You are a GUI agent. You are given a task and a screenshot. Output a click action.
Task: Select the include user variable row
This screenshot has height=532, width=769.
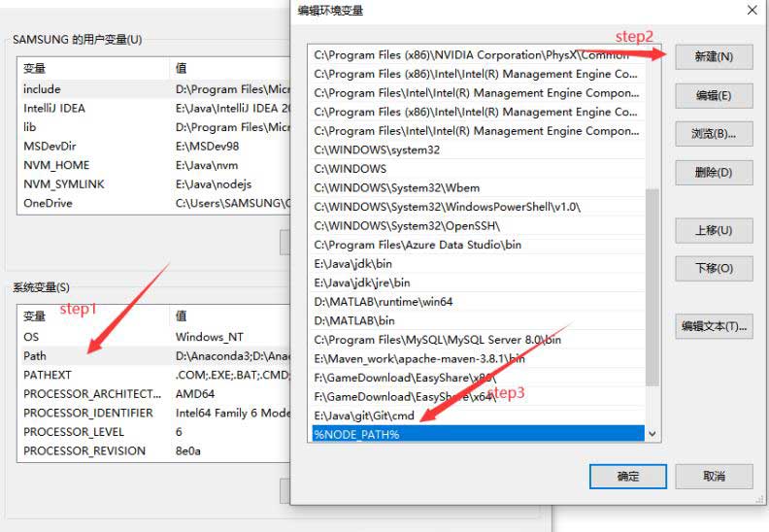pos(154,89)
